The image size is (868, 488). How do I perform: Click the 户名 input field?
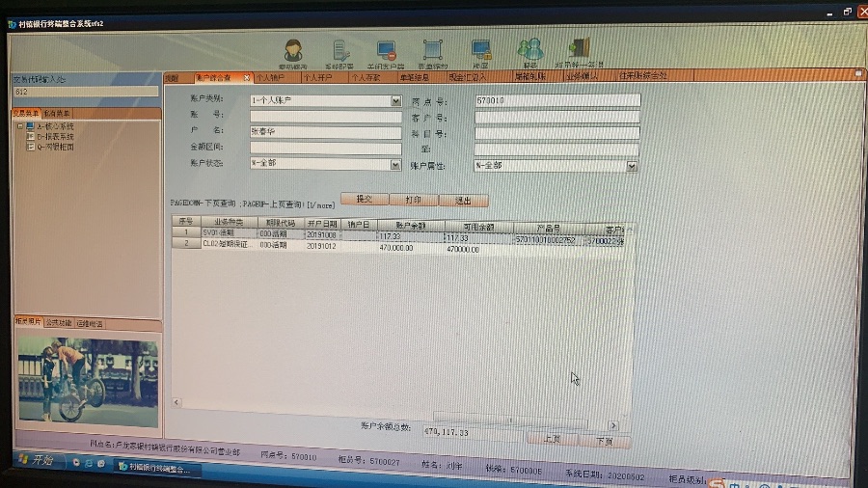click(325, 133)
